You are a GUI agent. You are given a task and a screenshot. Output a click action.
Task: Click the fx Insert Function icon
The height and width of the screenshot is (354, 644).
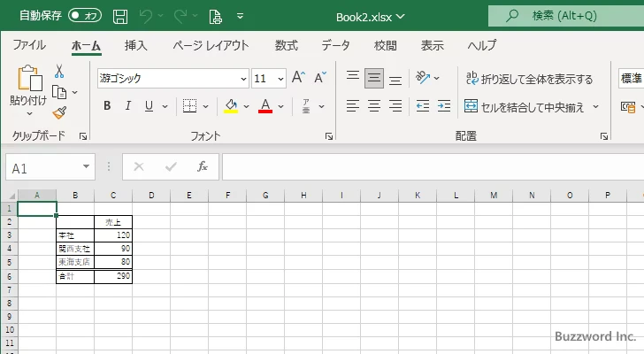[203, 166]
